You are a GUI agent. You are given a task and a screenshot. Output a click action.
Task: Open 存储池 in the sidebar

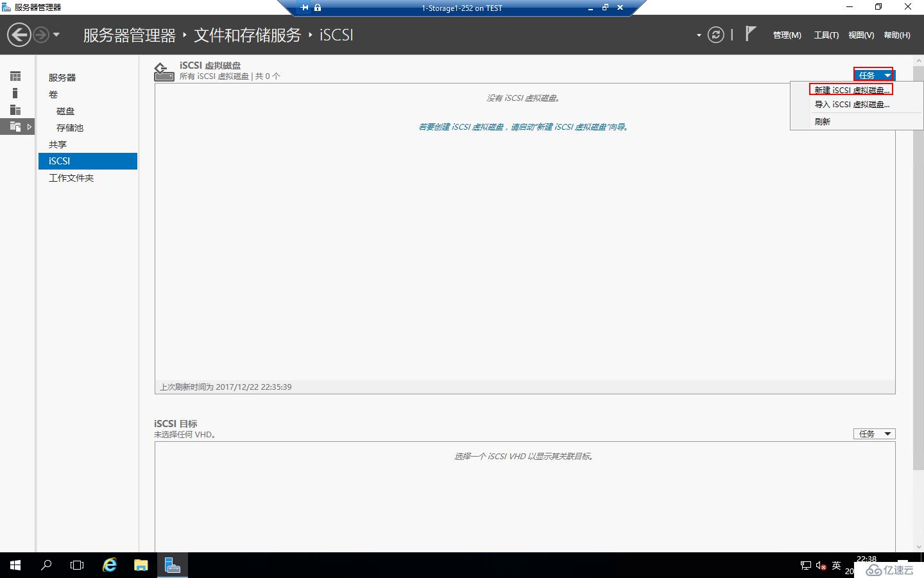click(70, 128)
